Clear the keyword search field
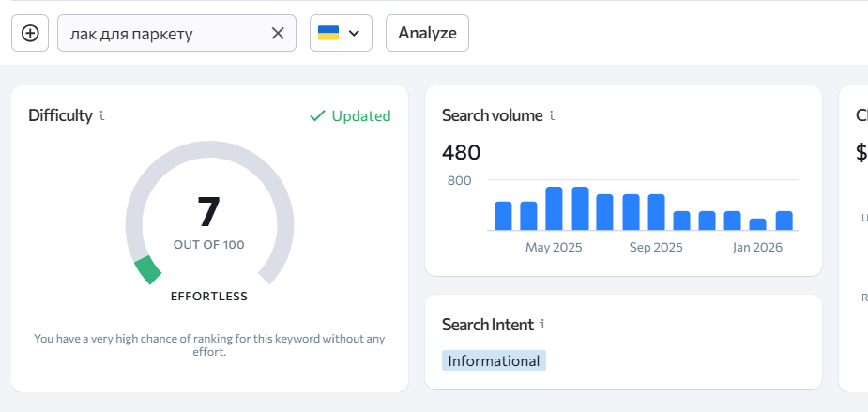Screen dimensions: 868x412 pyautogui.click(x=278, y=33)
